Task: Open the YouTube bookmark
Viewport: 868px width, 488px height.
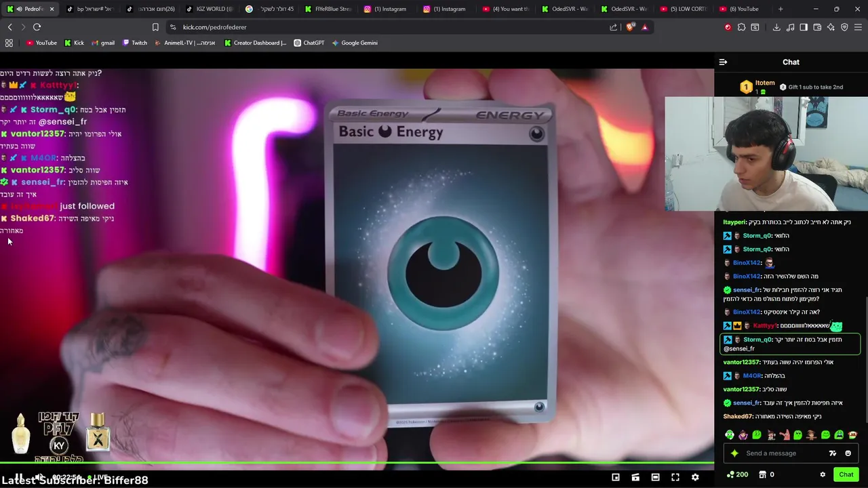Action: pos(41,43)
